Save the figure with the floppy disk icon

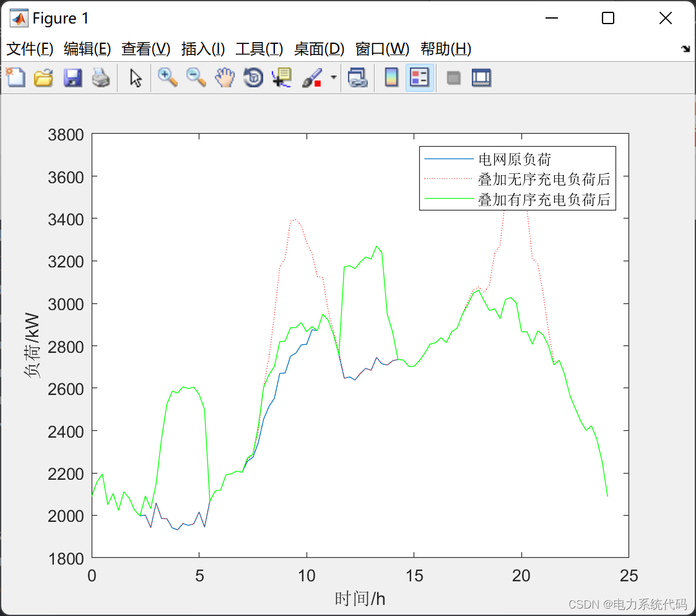[x=72, y=77]
